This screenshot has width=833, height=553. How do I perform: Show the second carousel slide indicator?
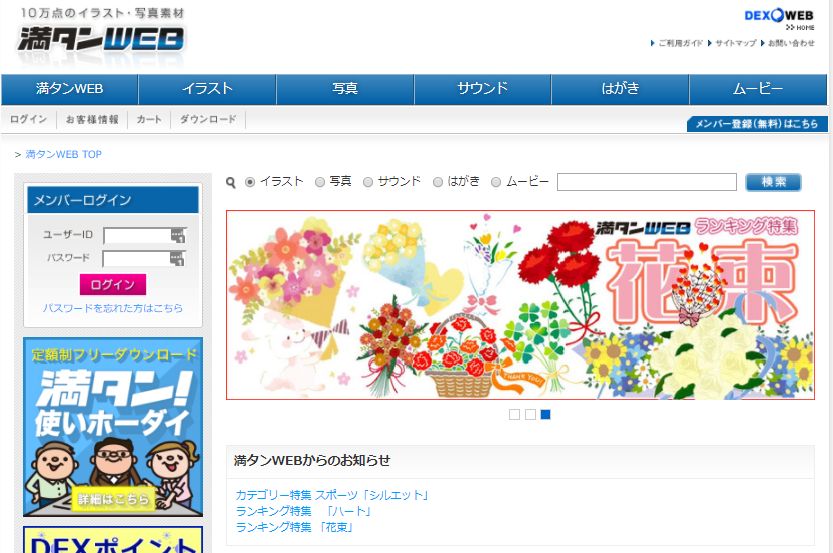(530, 414)
